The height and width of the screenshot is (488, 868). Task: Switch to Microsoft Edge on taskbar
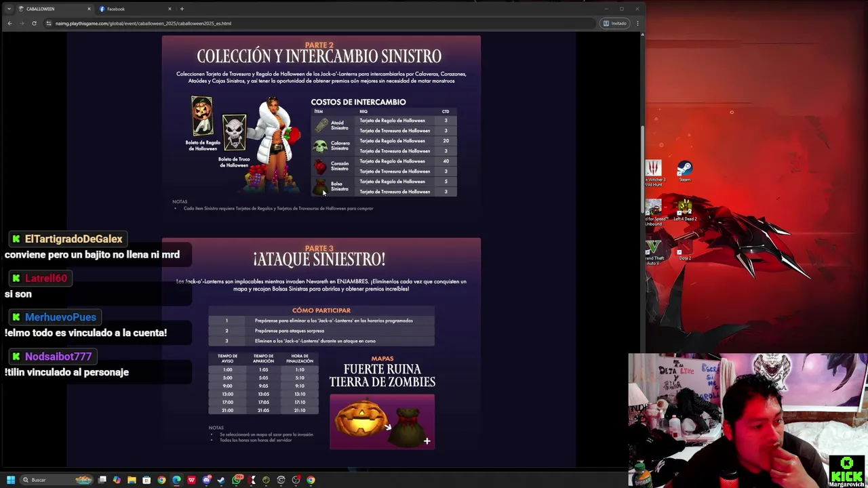(176, 480)
